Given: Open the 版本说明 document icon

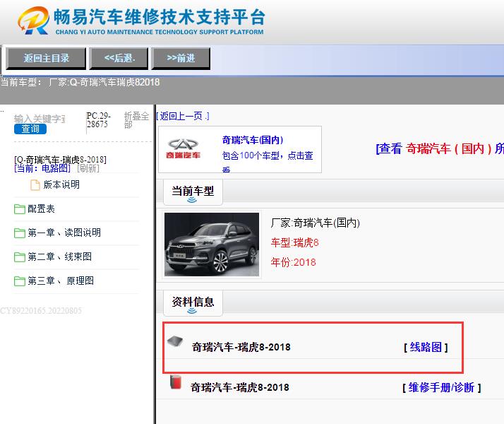Looking at the screenshot, I should click(x=35, y=185).
